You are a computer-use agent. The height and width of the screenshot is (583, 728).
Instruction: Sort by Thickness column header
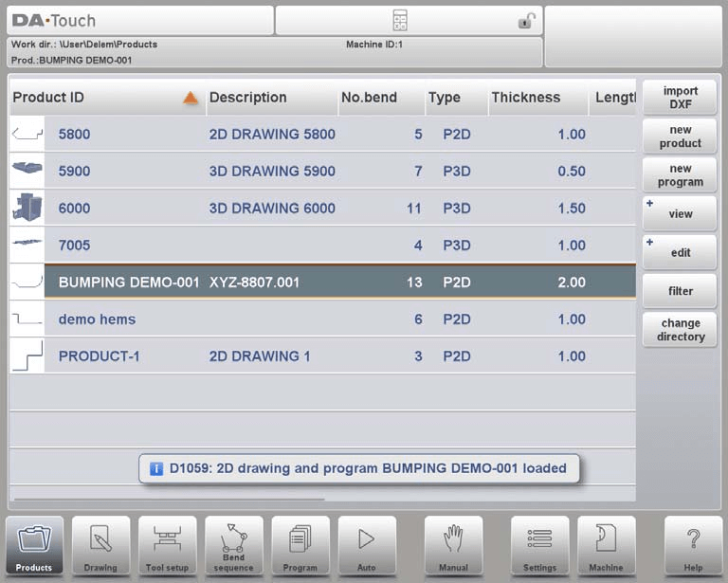[x=538, y=98]
